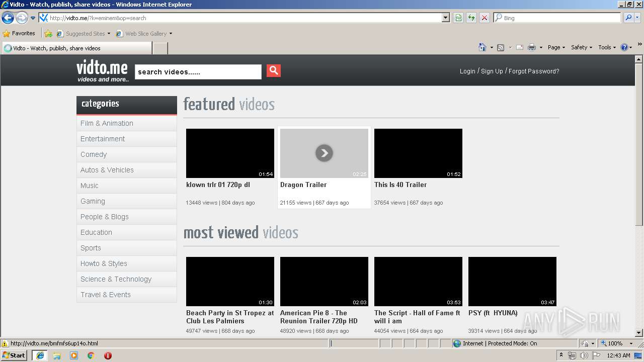Click the page vertical scrollbar thumb

[639, 144]
